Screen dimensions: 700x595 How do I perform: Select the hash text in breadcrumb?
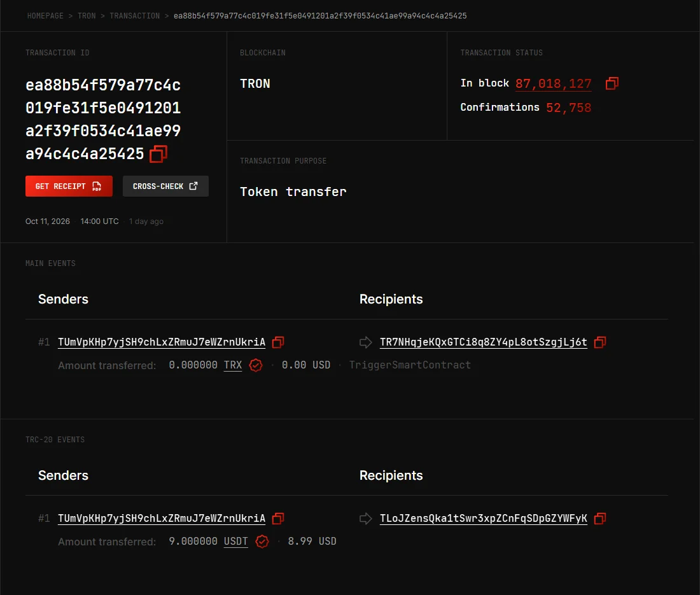click(320, 16)
